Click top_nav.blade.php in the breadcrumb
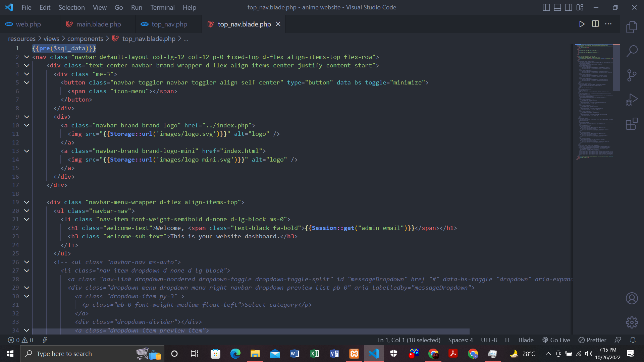Image resolution: width=644 pixels, height=362 pixels. [149, 39]
